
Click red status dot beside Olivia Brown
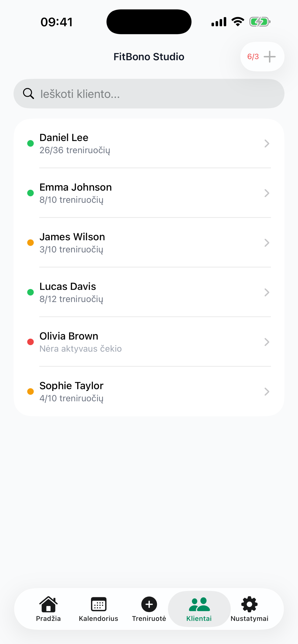click(31, 342)
